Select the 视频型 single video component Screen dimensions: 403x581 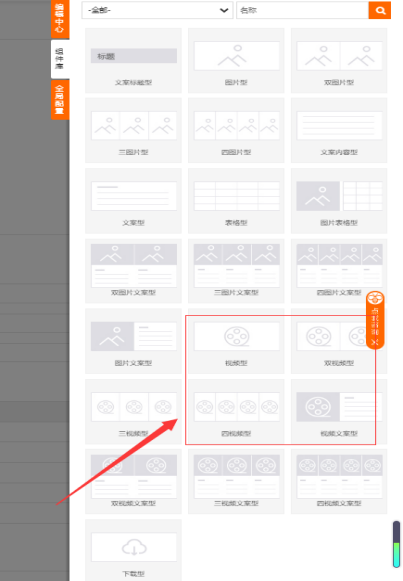236,341
